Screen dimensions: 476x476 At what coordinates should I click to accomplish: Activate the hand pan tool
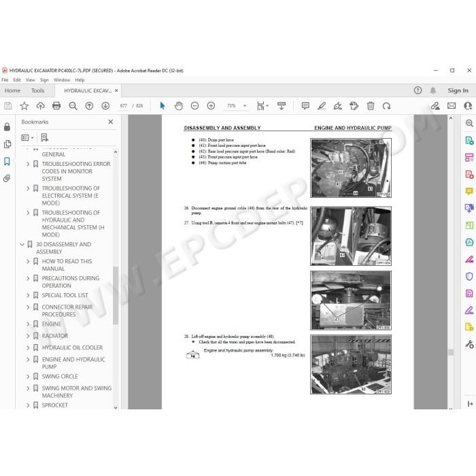coord(179,105)
